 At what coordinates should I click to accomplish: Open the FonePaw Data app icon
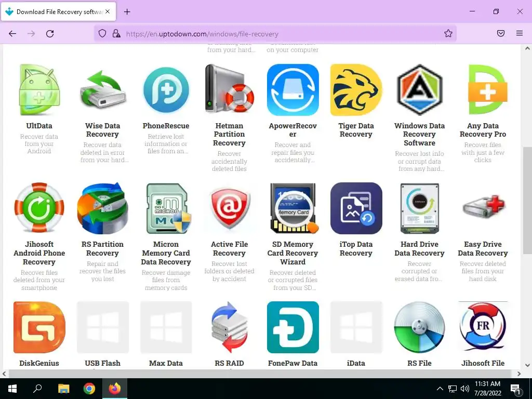coord(293,327)
